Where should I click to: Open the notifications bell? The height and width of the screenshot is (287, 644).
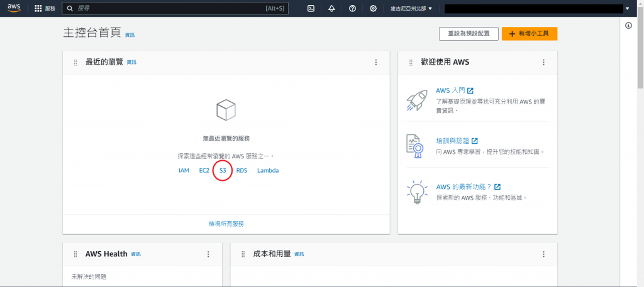[x=332, y=8]
